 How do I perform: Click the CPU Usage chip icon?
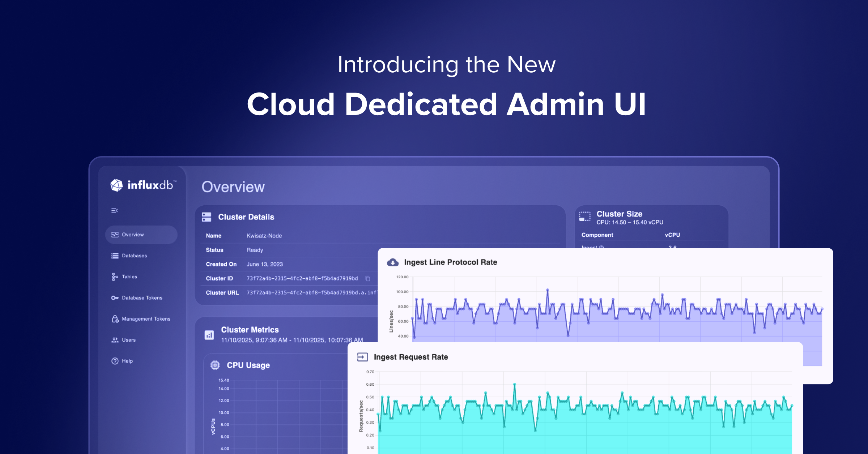215,365
